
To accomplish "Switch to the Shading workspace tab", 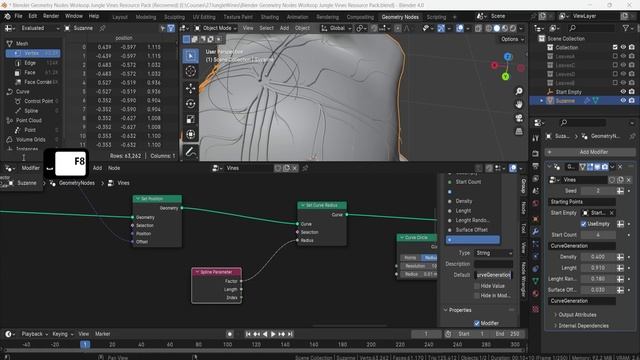I will (270, 17).
